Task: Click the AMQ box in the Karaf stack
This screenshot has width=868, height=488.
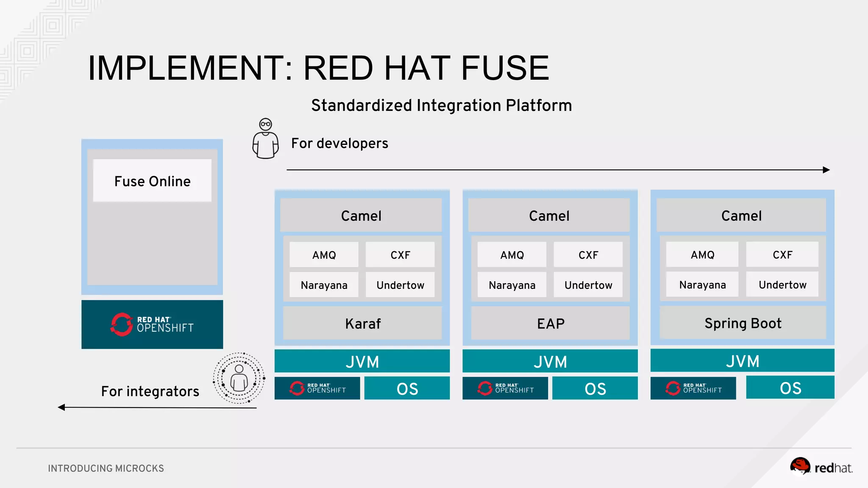Action: [x=324, y=255]
